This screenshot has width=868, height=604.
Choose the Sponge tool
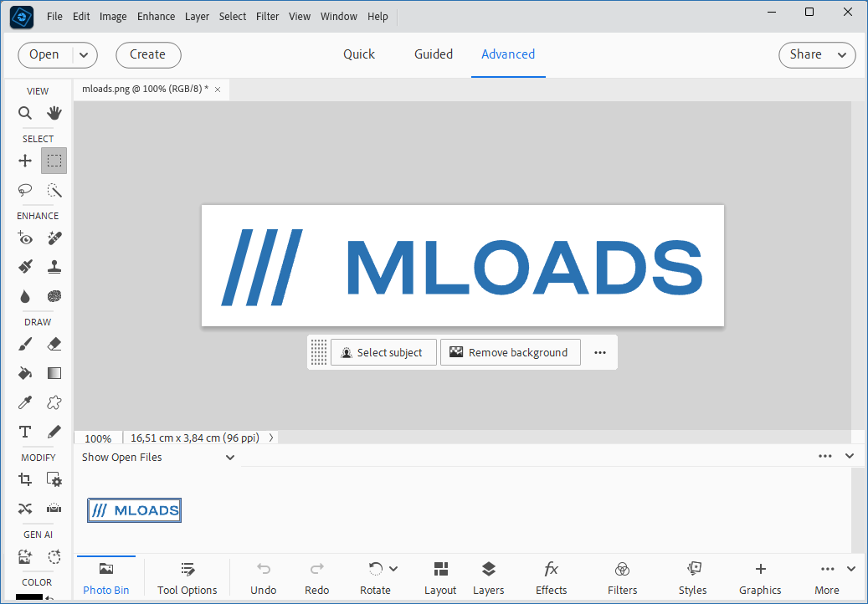(54, 296)
